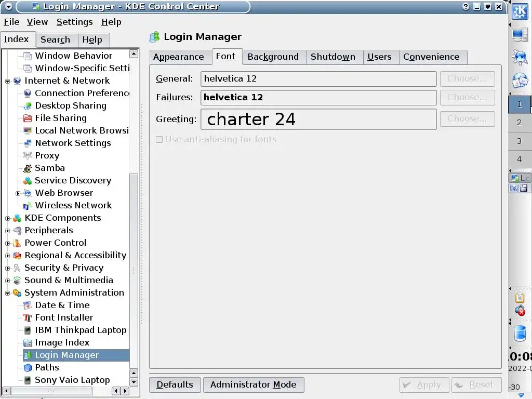This screenshot has height=399, width=532.
Task: Click the Window-Specific Settings icon
Action: pos(28,68)
